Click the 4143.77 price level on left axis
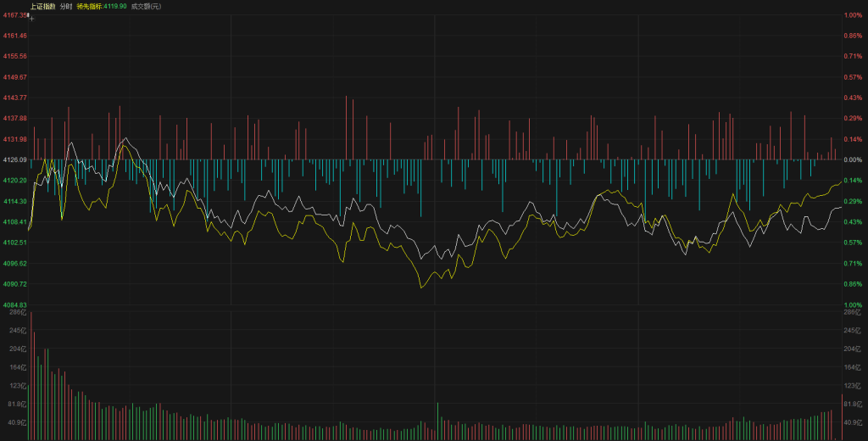The image size is (868, 441). click(x=15, y=98)
